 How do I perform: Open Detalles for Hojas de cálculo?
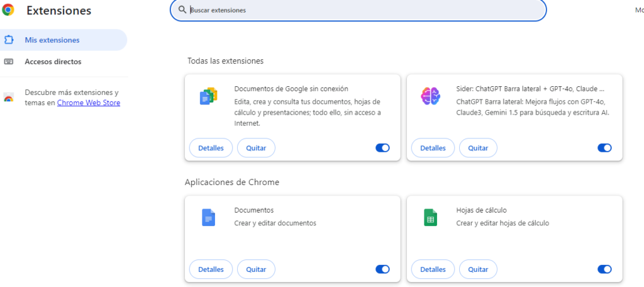[x=433, y=269]
